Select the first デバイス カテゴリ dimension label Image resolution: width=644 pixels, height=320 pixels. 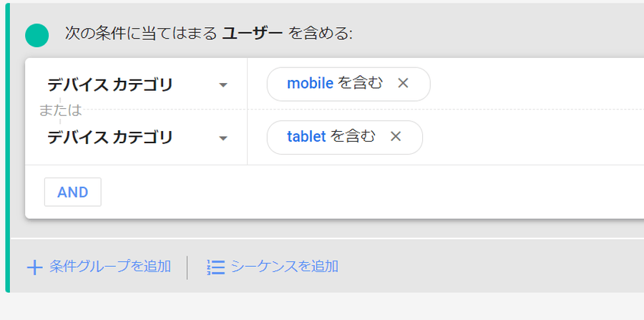110,85
